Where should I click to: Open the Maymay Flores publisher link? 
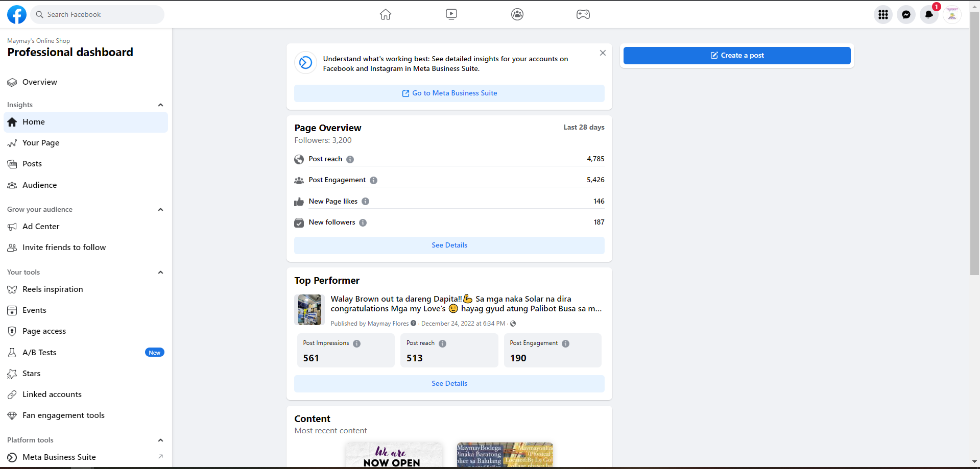pyautogui.click(x=388, y=324)
